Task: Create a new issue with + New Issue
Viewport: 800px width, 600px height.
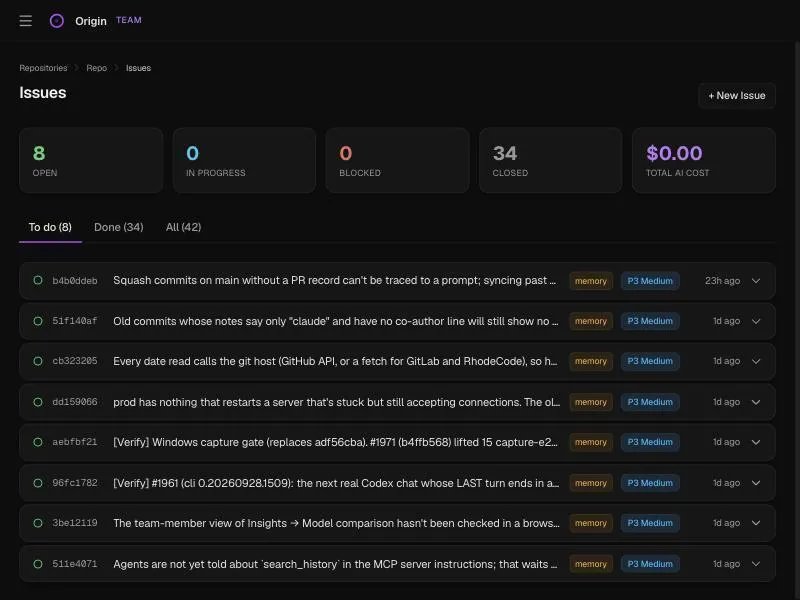Action: pos(737,96)
